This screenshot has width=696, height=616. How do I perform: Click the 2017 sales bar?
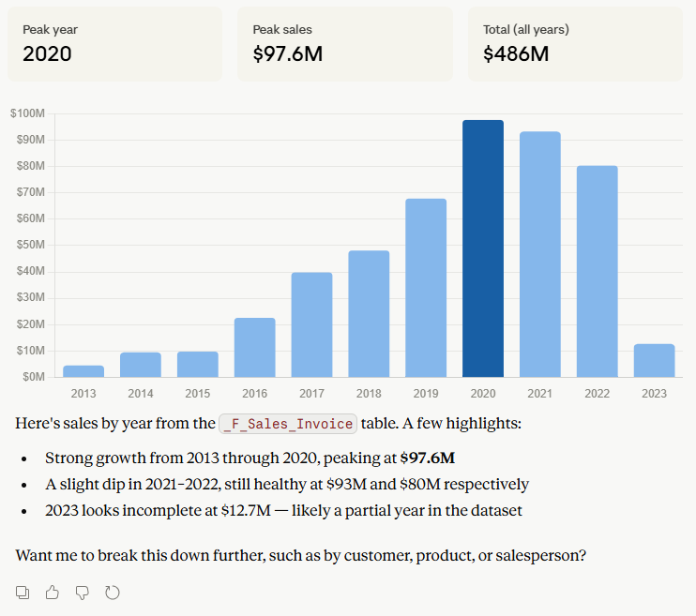click(x=311, y=324)
